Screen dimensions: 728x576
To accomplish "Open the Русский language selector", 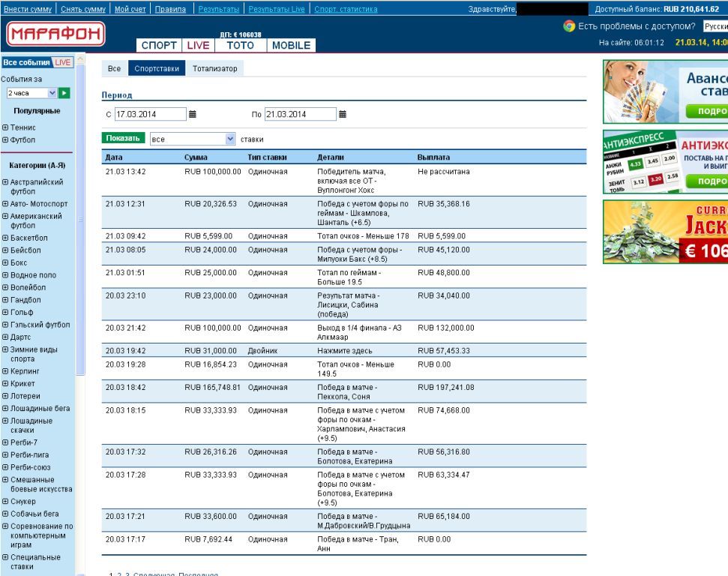I will click(x=715, y=26).
